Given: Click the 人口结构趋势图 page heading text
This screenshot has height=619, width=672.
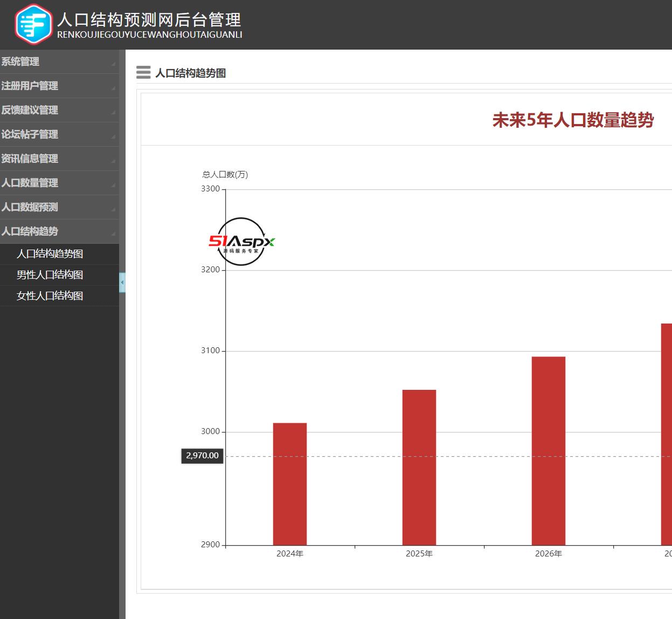Looking at the screenshot, I should pos(191,73).
